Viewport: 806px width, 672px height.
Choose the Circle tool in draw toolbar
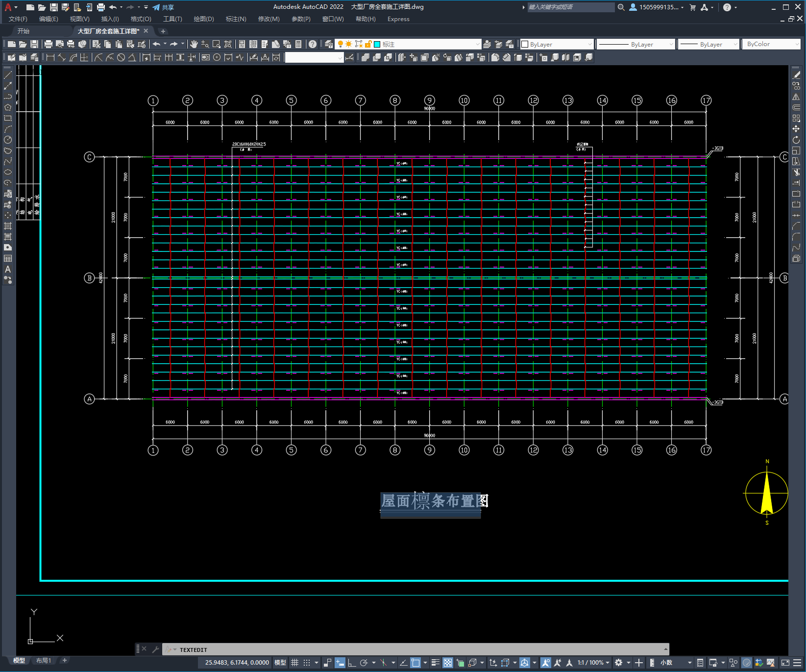(x=8, y=140)
